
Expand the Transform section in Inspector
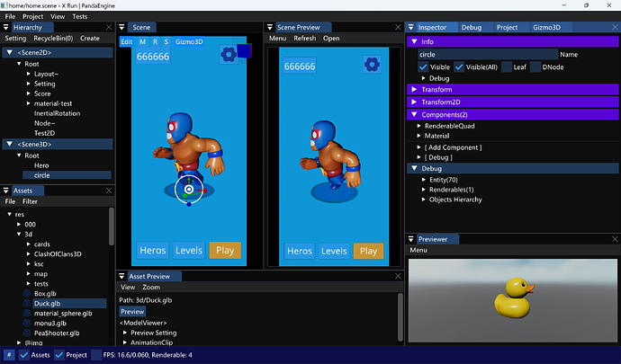(414, 89)
